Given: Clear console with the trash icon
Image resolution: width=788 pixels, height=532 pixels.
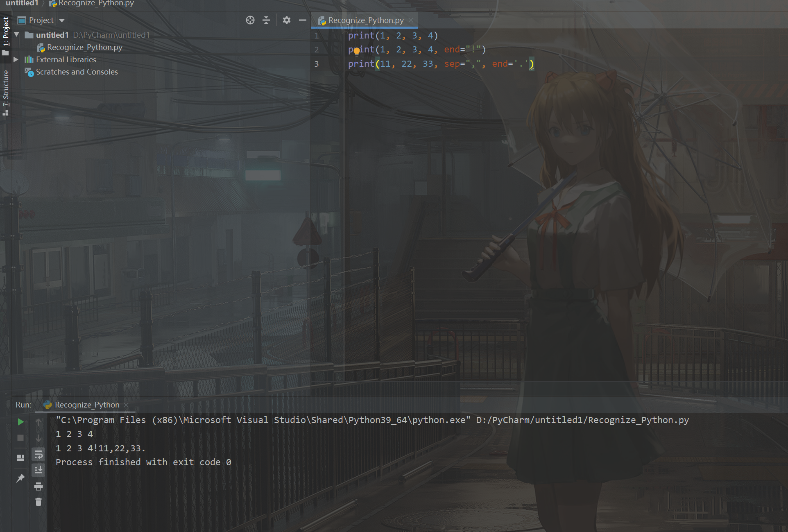Looking at the screenshot, I should [38, 502].
